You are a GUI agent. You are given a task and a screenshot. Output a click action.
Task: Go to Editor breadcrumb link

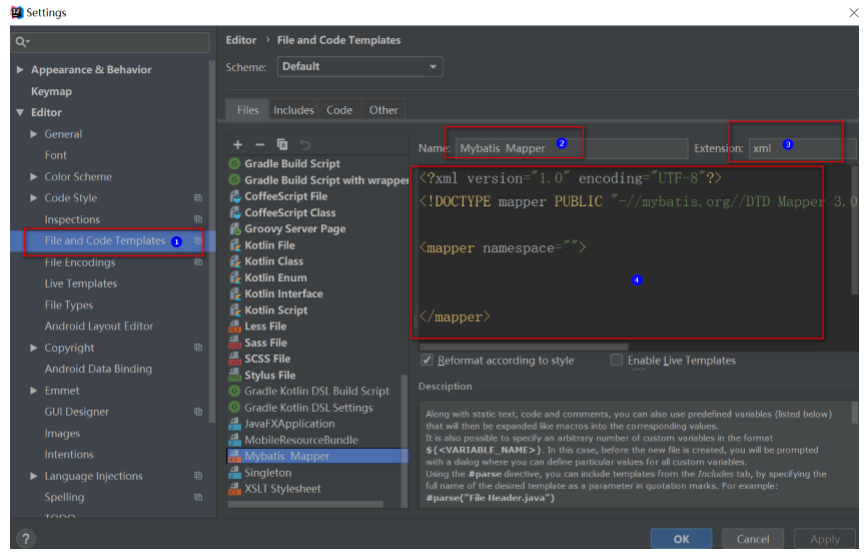241,40
